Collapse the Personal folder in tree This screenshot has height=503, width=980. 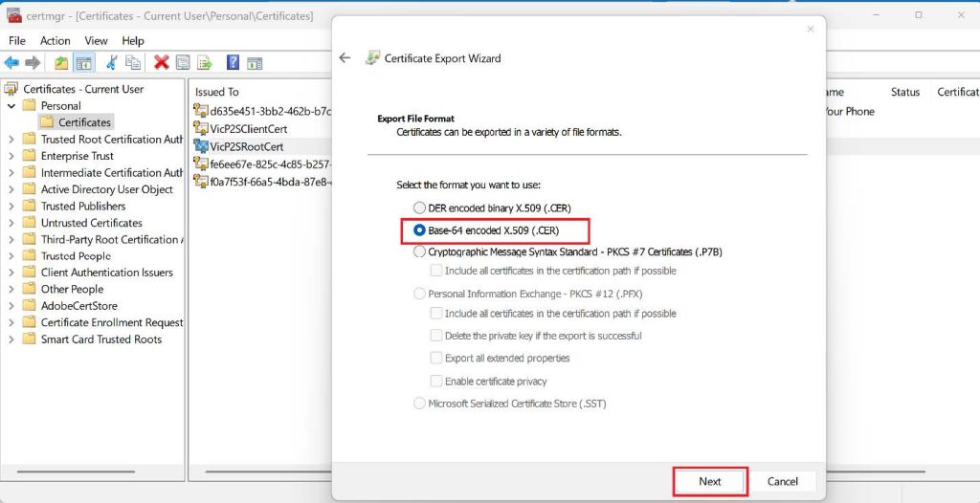pyautogui.click(x=11, y=106)
